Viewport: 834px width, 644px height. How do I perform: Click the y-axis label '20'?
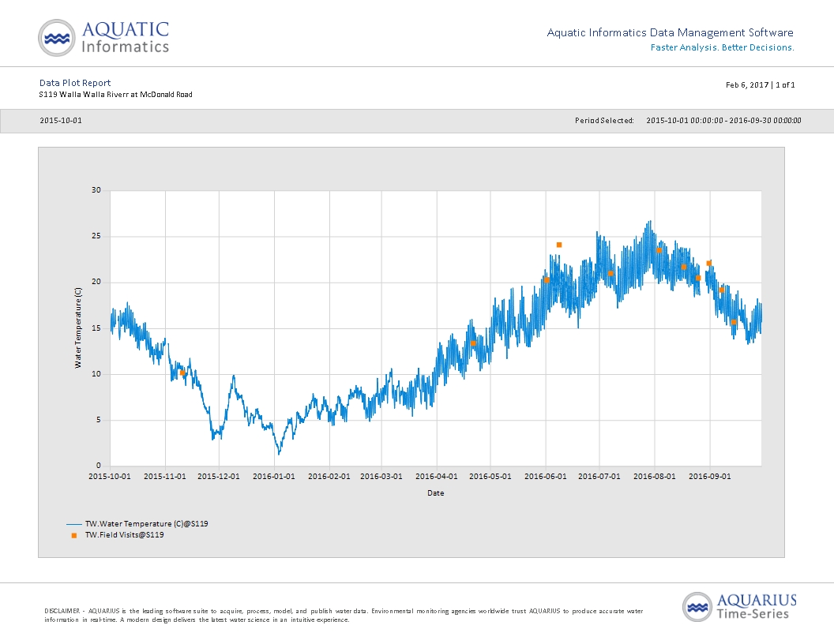[96, 283]
